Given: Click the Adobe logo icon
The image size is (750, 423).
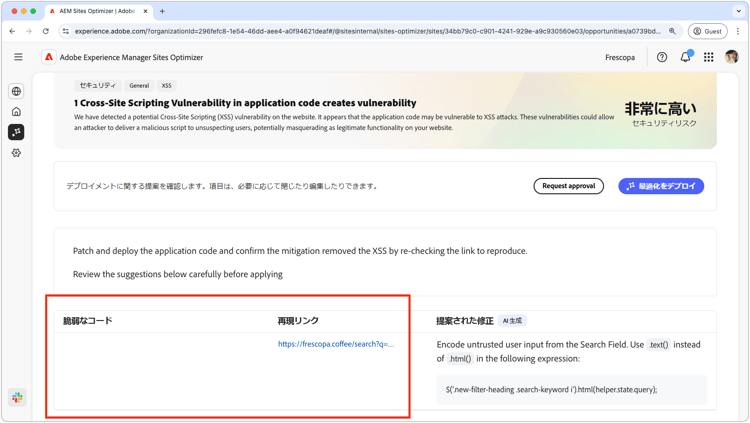Looking at the screenshot, I should [49, 57].
